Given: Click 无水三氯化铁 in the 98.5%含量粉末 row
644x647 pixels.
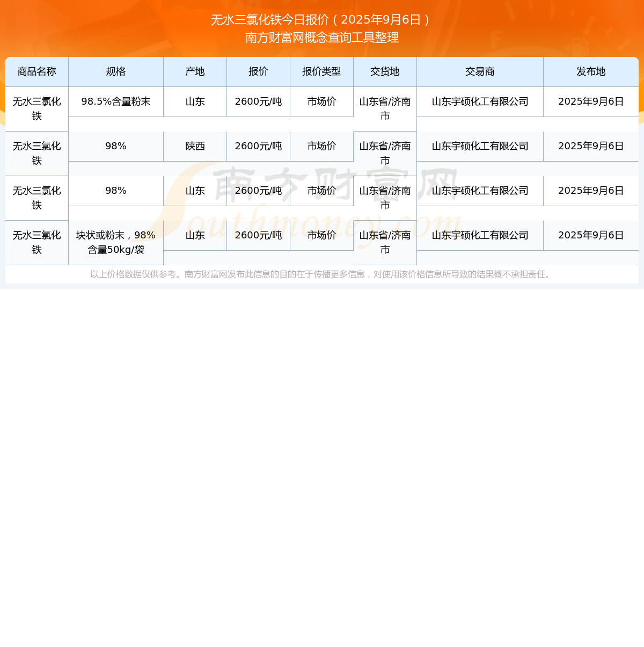Looking at the screenshot, I should (37, 109).
